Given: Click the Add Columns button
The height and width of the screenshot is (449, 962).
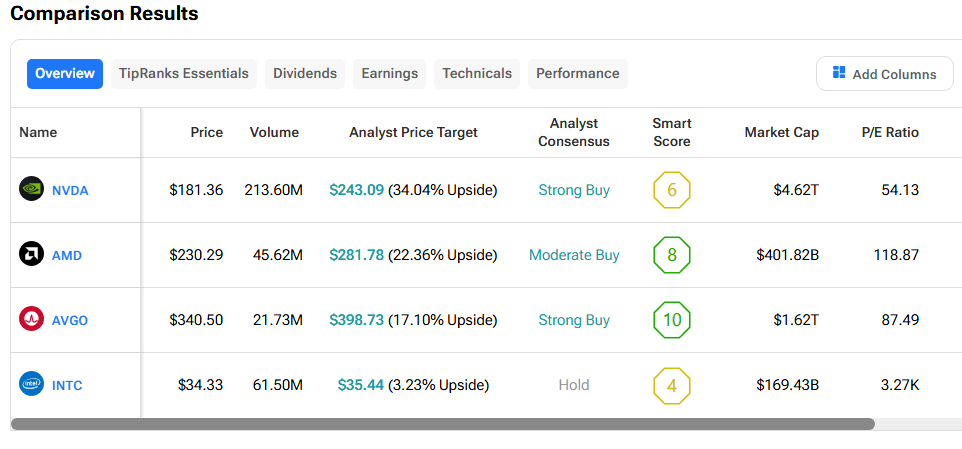Looking at the screenshot, I should pyautogui.click(x=884, y=74).
